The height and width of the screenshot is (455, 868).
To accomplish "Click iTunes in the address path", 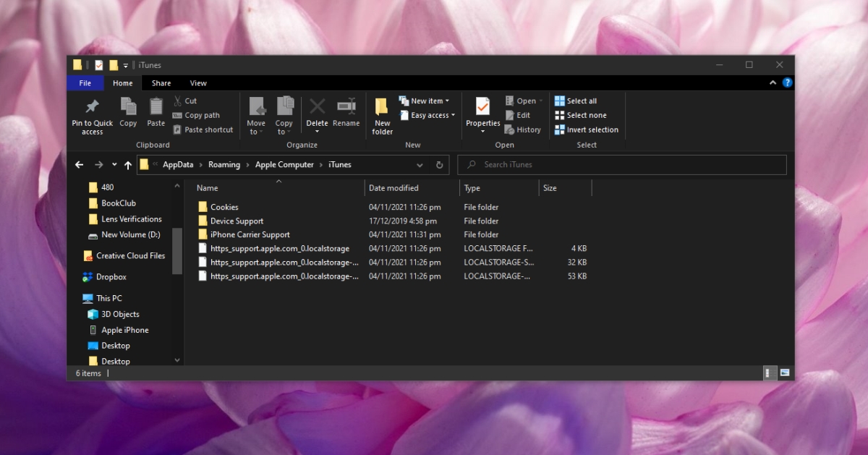I will (340, 165).
